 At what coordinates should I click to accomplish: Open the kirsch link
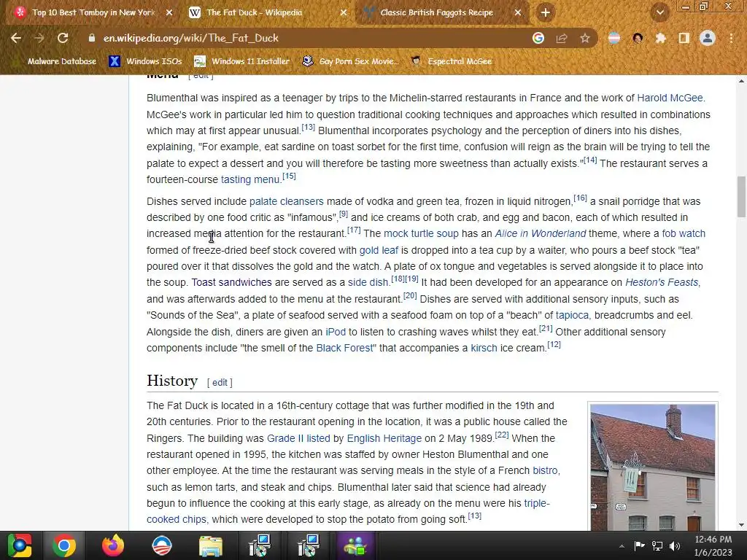[484, 348]
